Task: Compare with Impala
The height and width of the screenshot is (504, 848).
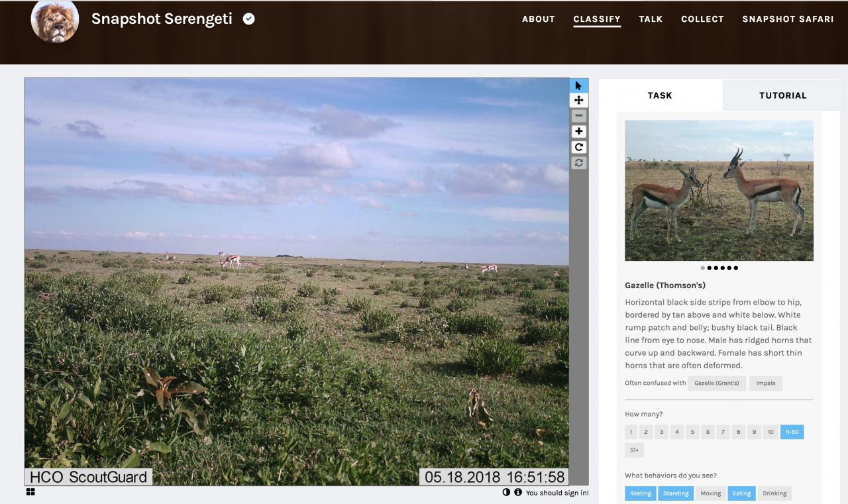Action: tap(766, 383)
